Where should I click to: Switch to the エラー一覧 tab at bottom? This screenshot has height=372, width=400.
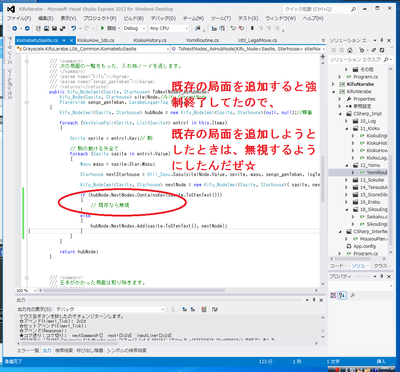tap(28, 351)
